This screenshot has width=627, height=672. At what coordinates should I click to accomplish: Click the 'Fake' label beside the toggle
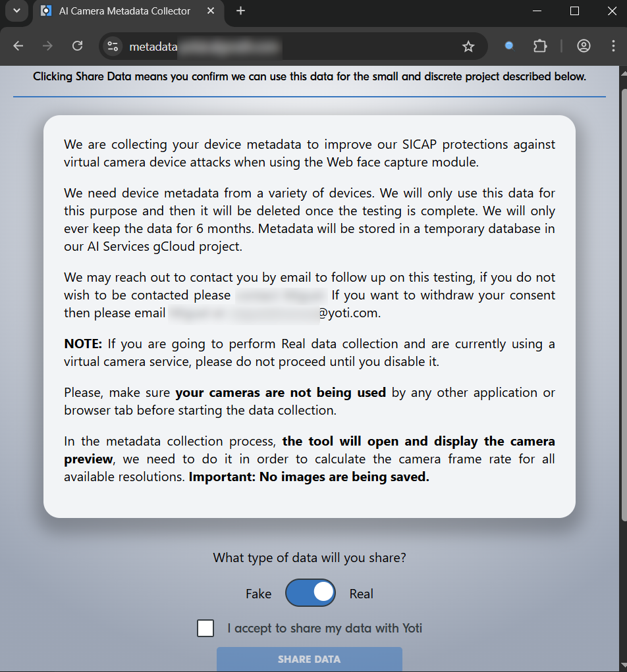tap(258, 594)
